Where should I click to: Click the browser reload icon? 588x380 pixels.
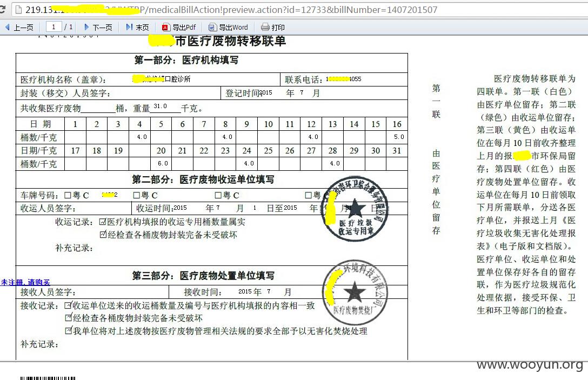(x=2, y=9)
